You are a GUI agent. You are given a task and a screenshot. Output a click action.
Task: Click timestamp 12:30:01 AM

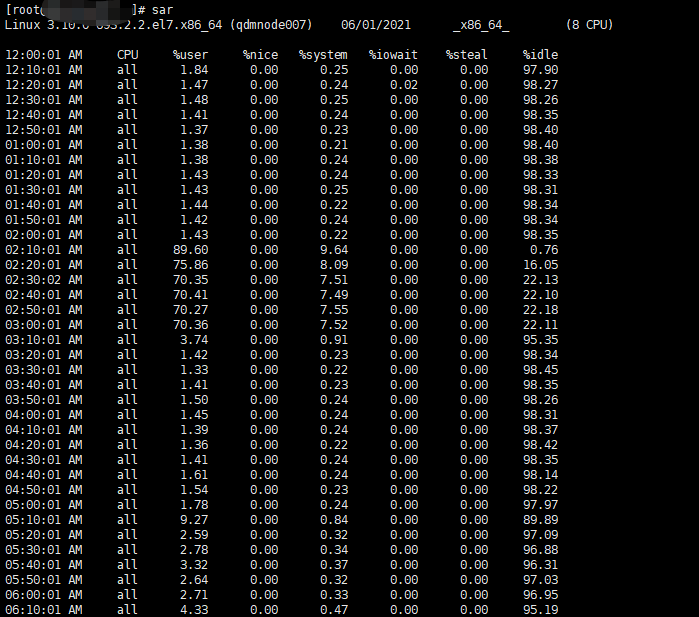click(x=44, y=100)
